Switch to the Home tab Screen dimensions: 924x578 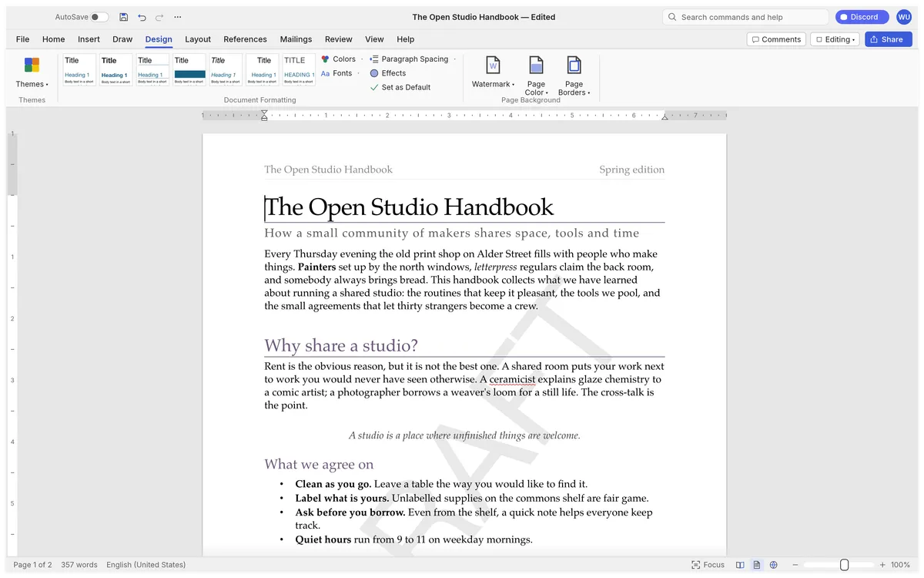tap(54, 39)
